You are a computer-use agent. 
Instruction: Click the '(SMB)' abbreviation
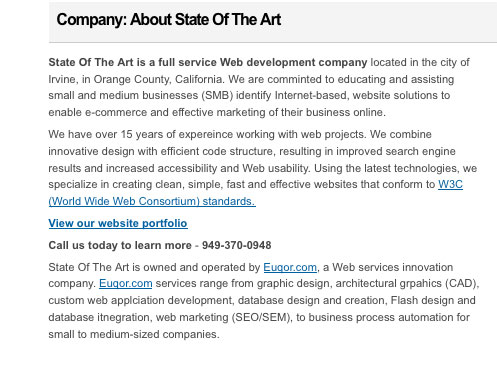click(217, 96)
